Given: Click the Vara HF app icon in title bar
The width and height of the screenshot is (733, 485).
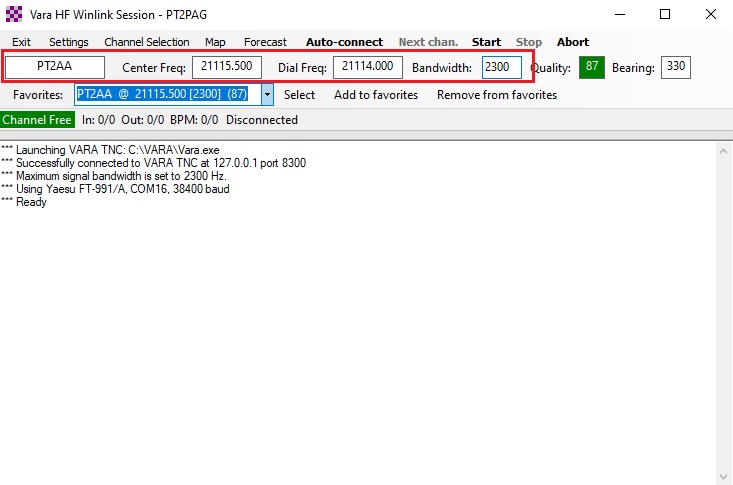Looking at the screenshot, I should [13, 14].
